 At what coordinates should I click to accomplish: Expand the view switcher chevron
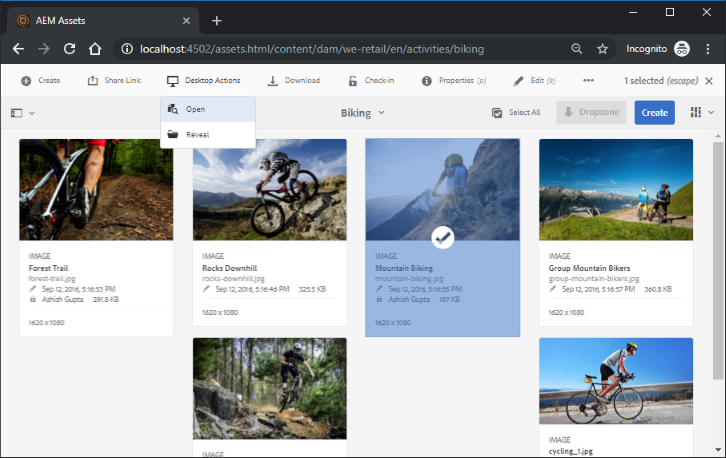[711, 112]
